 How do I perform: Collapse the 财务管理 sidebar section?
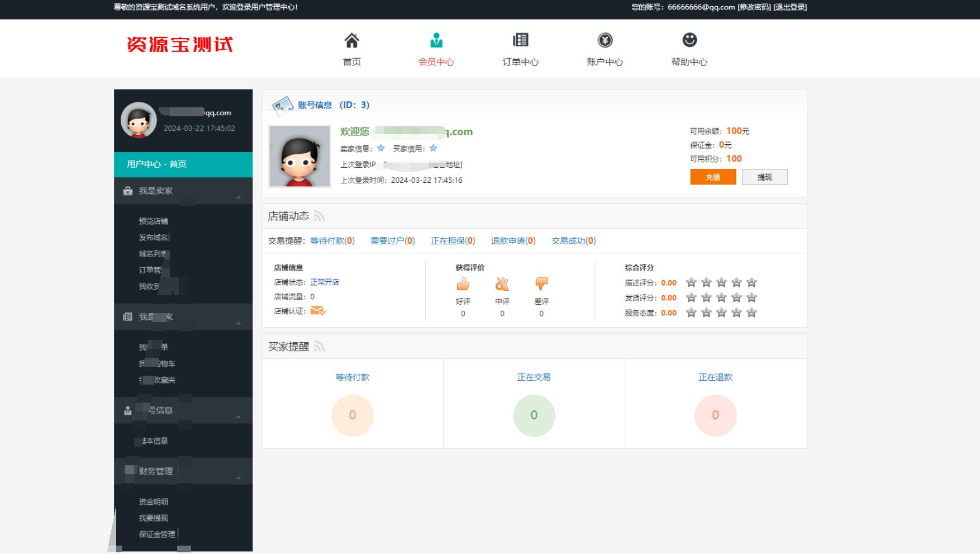click(x=238, y=478)
